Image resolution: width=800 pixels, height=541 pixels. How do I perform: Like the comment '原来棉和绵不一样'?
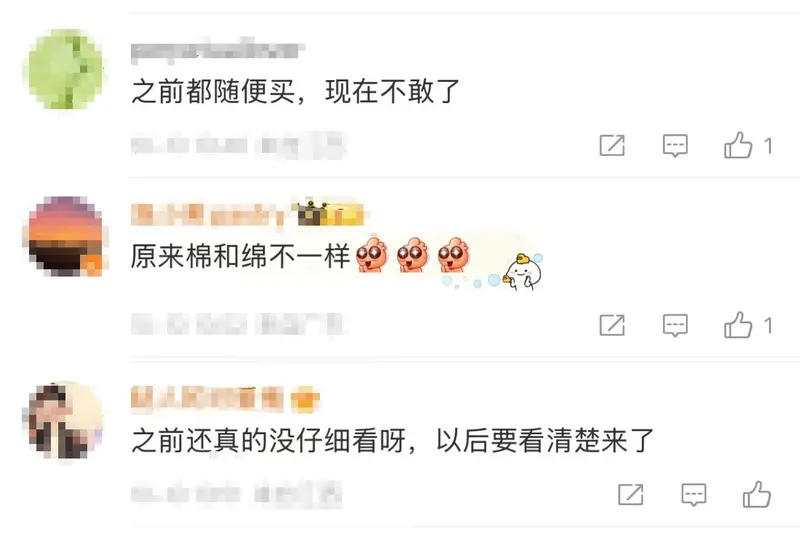click(x=738, y=325)
